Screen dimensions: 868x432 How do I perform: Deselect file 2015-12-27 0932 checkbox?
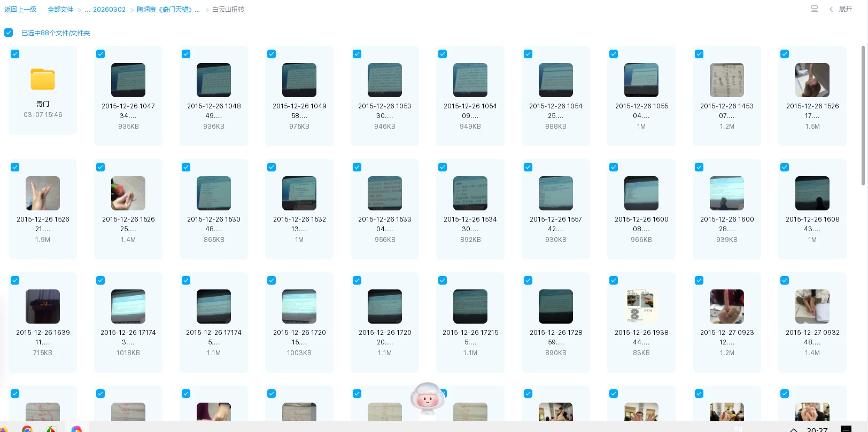coord(784,280)
